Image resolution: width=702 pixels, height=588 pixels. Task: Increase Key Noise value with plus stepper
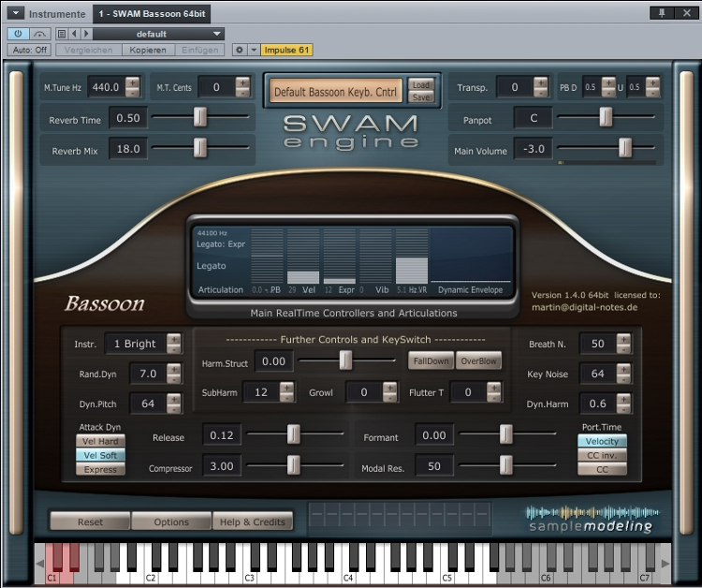(x=623, y=369)
